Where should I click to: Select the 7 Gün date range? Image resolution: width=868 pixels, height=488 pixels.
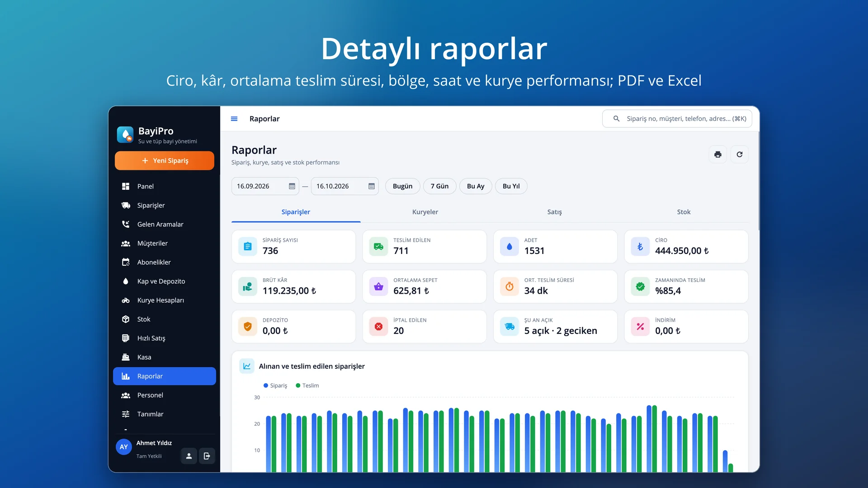pos(439,186)
